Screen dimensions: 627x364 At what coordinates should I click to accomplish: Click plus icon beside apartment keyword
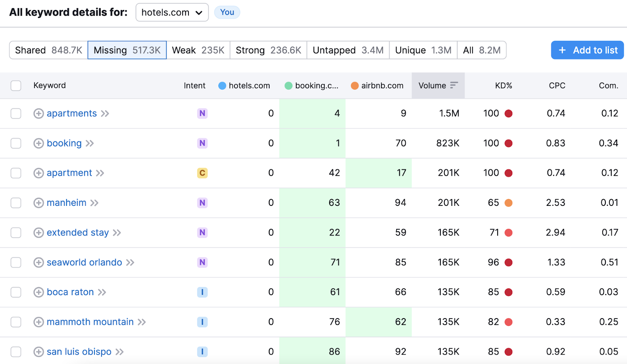[x=38, y=173]
